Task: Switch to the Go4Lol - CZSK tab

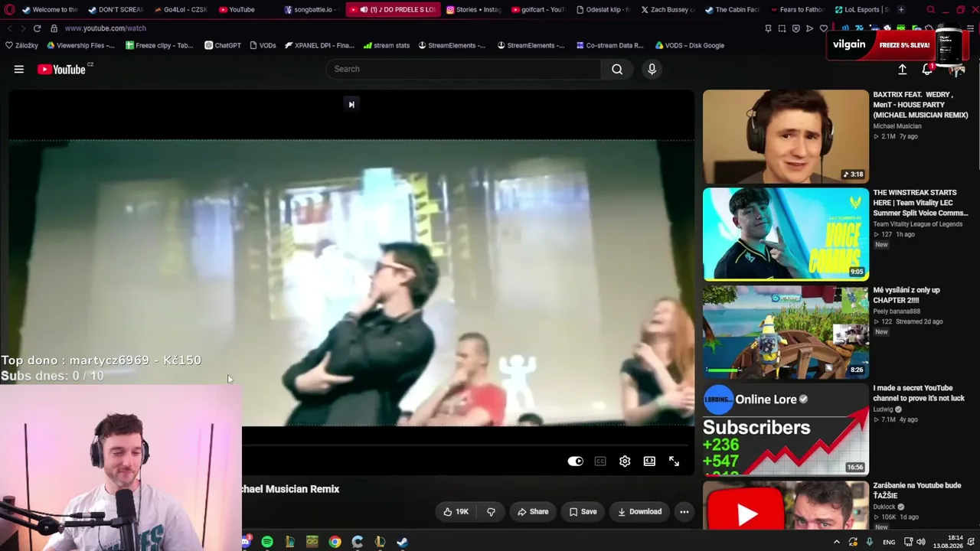Action: (181, 10)
